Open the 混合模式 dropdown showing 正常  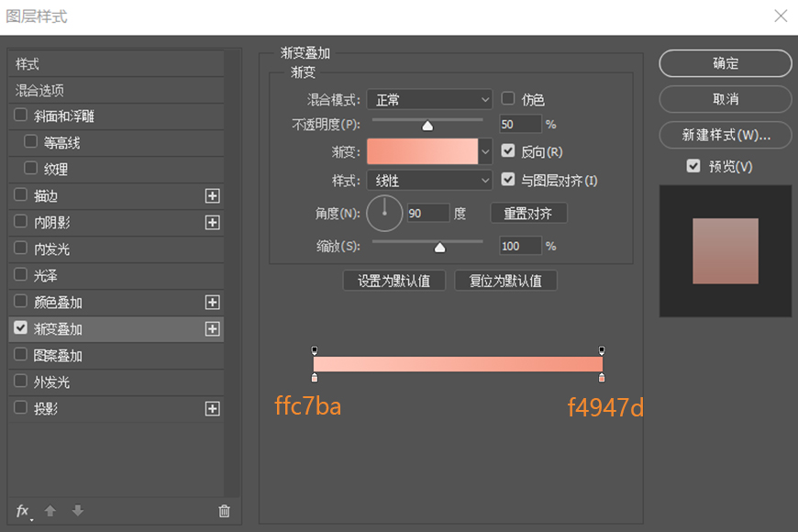point(429,99)
